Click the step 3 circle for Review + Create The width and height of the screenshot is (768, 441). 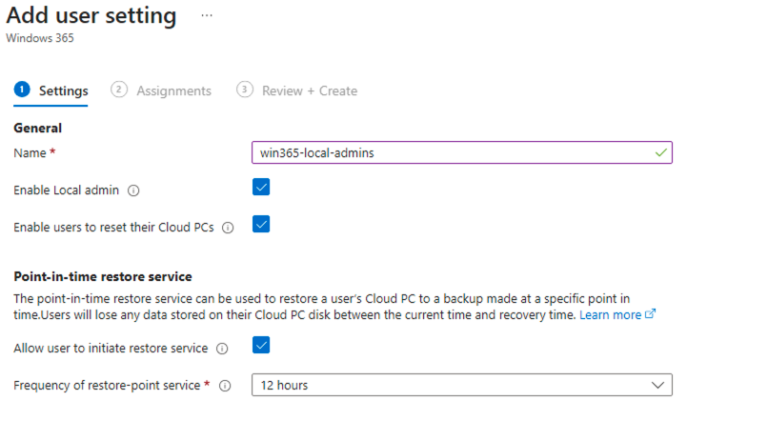pyautogui.click(x=244, y=90)
